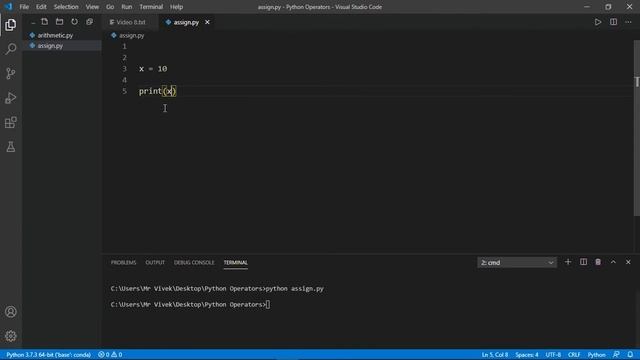Image resolution: width=640 pixels, height=360 pixels.
Task: Open notifications bell in status bar
Action: coord(630,355)
